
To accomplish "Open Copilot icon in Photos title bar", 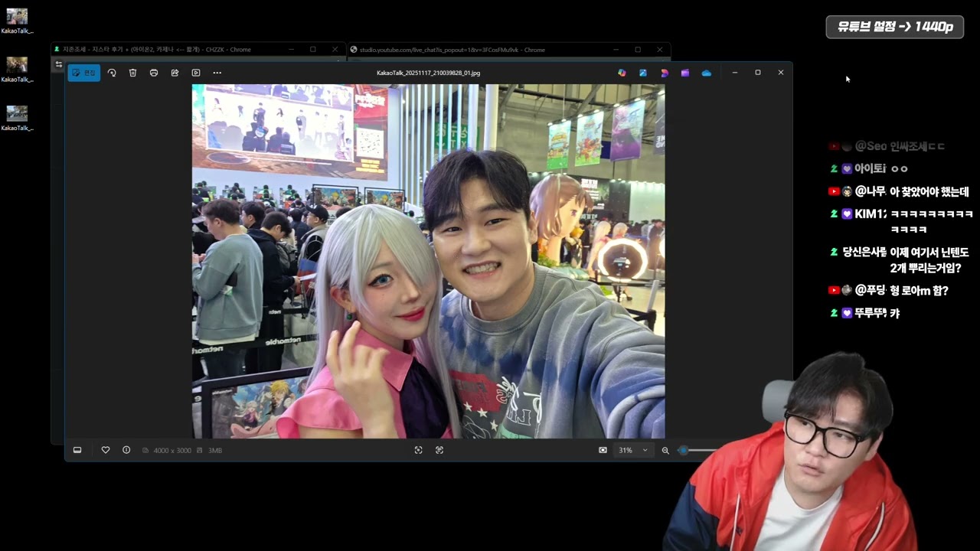I will click(622, 73).
